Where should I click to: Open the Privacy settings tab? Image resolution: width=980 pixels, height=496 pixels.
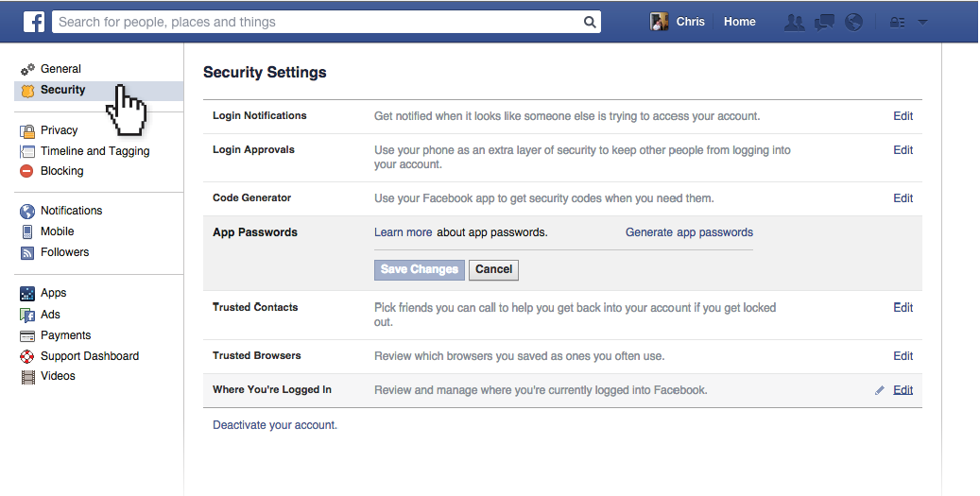59,130
